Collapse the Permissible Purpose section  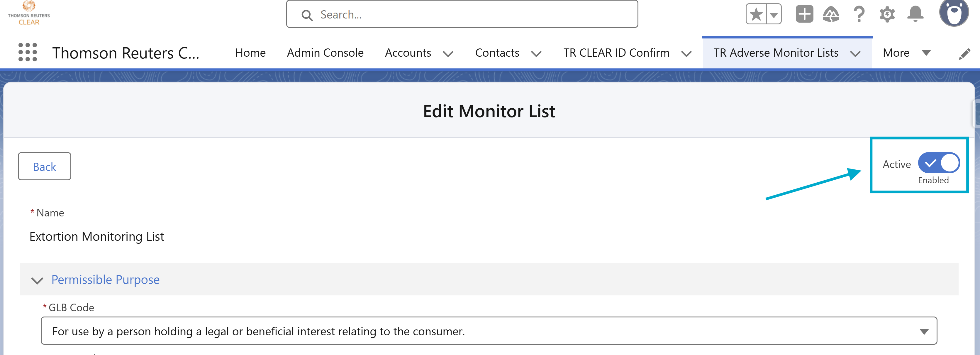point(37,280)
